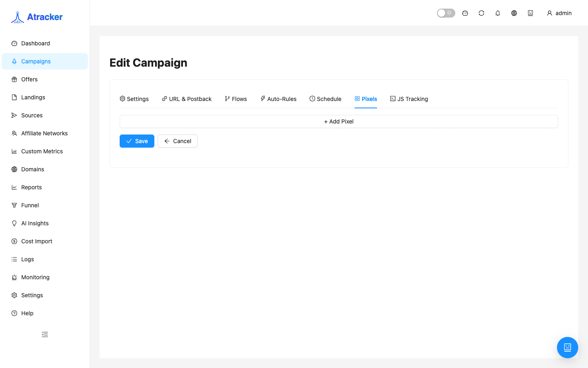Click the refresh icon in top bar
Screen dimensions: 588x368
click(x=481, y=13)
